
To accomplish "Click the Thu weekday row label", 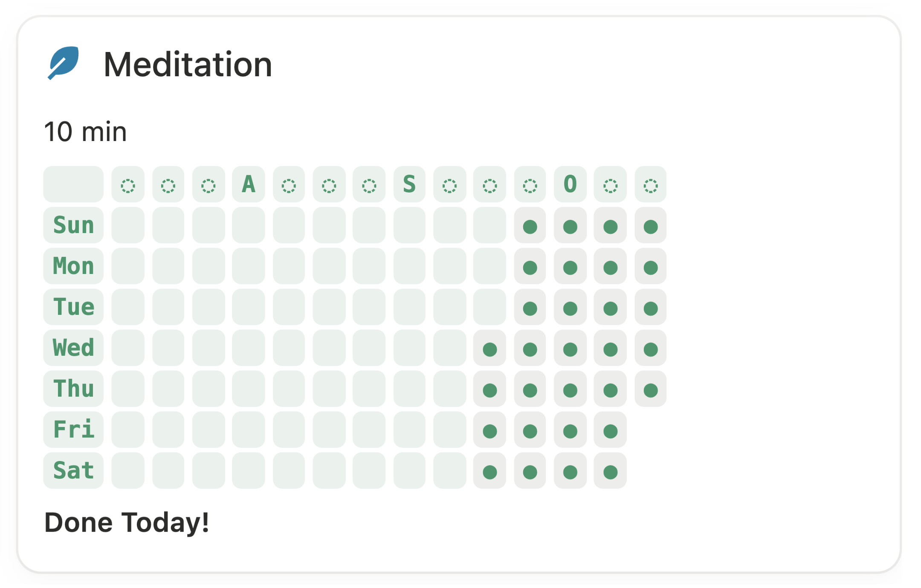I will click(x=73, y=389).
